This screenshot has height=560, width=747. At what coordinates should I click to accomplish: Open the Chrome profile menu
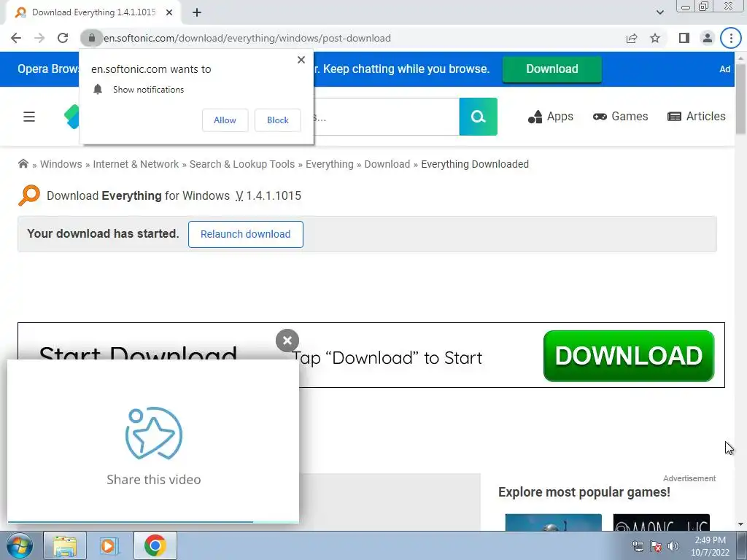(x=708, y=38)
